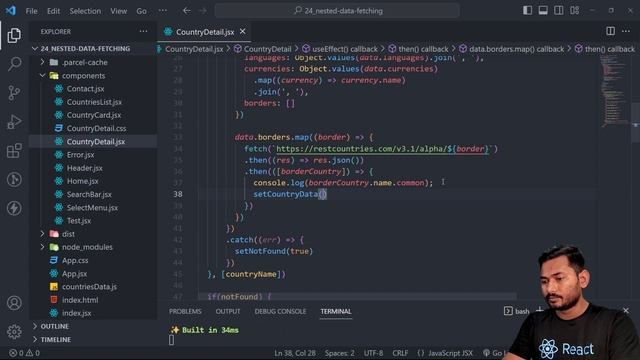Switch to the OUTPUT panel tab
The height and width of the screenshot is (360, 640).
tap(228, 311)
